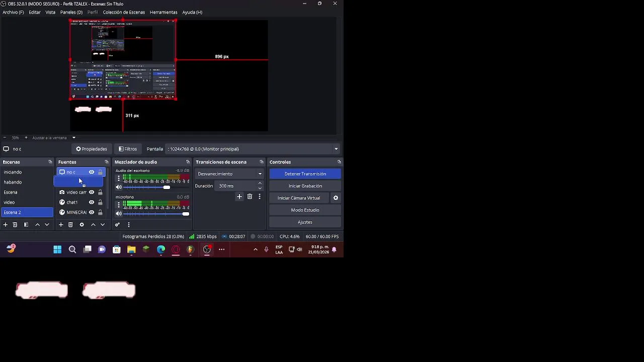This screenshot has width=644, height=362.
Task: Hide the MINECRAFT source
Action: [92, 212]
